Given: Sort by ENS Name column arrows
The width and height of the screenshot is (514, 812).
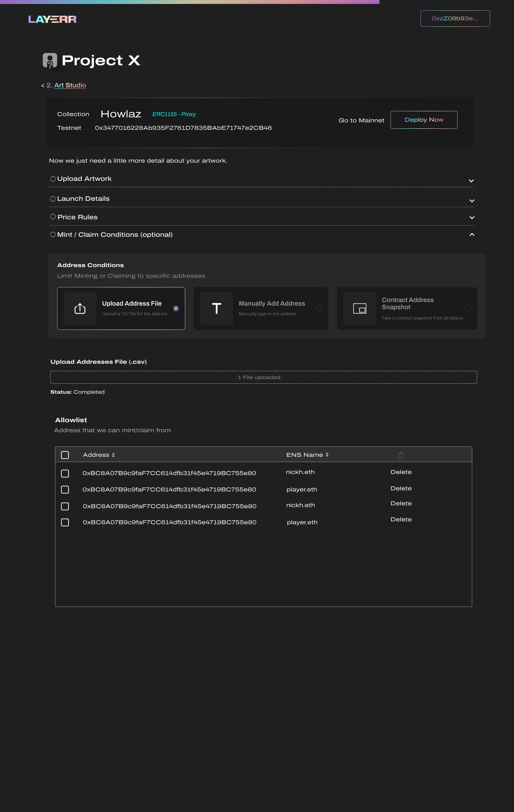Looking at the screenshot, I should (327, 455).
